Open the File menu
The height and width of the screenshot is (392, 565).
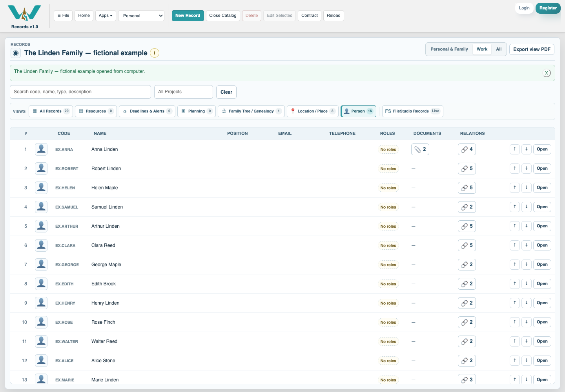[x=63, y=16]
